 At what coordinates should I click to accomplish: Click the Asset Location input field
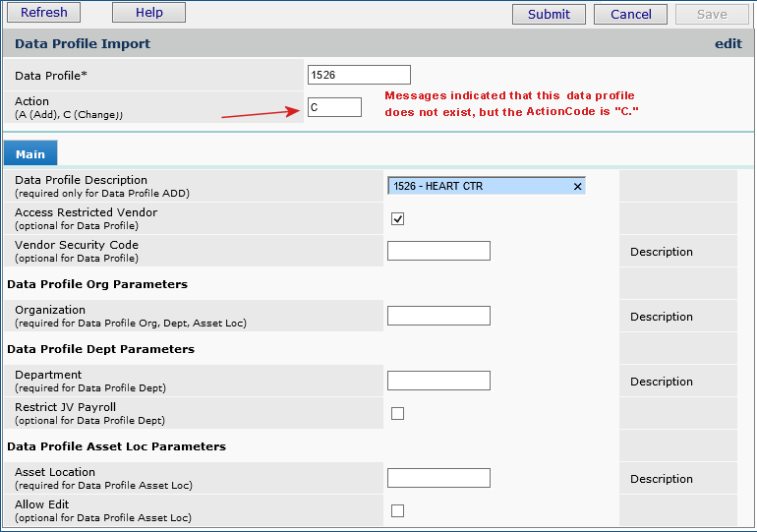click(x=438, y=478)
